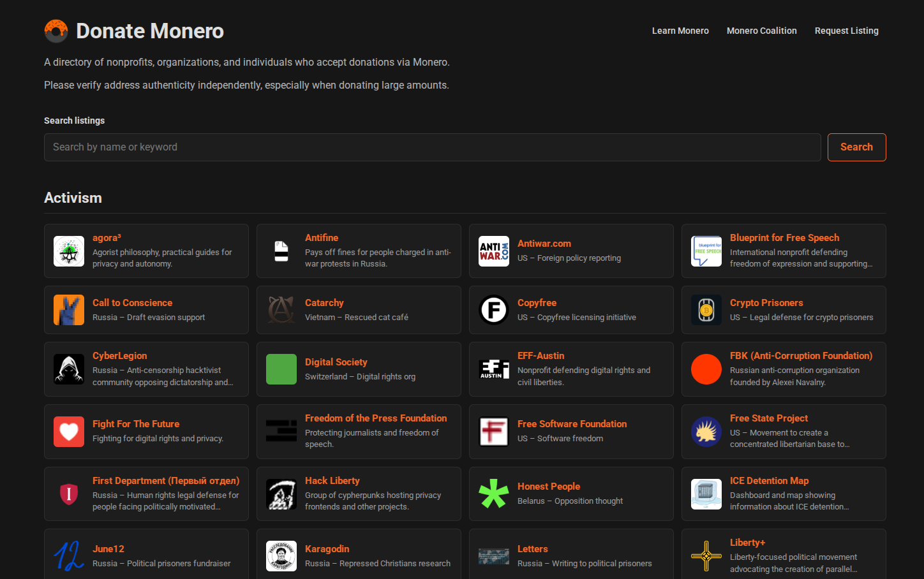
Task: Click the Copyfree circled F icon
Action: (494, 310)
